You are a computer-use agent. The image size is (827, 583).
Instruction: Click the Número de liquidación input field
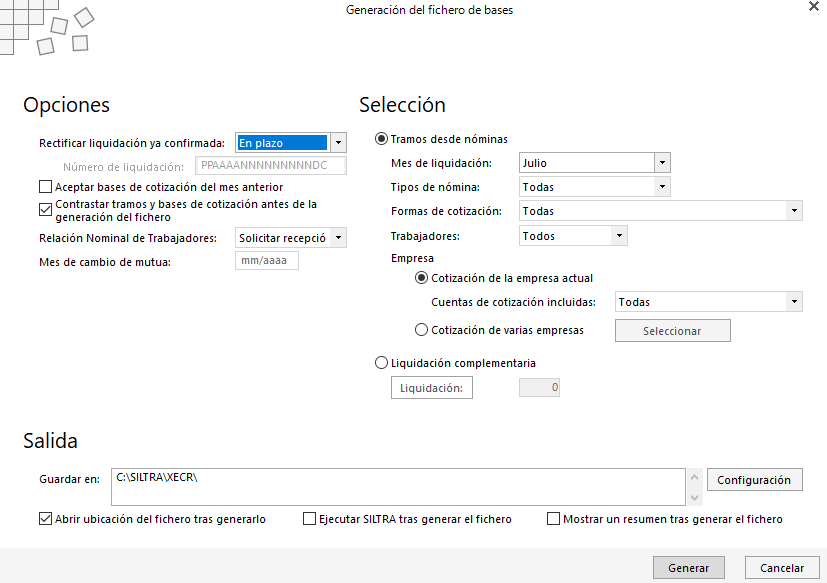coord(271,166)
